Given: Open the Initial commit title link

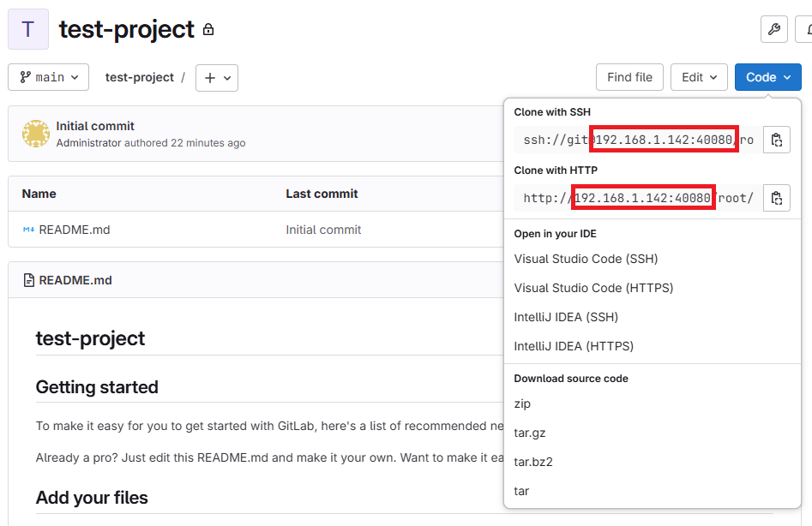Looking at the screenshot, I should 95,126.
